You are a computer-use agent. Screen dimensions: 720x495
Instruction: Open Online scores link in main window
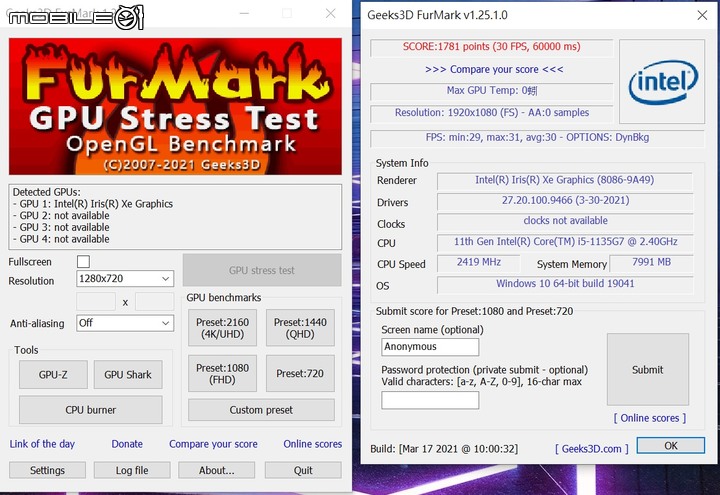312,444
